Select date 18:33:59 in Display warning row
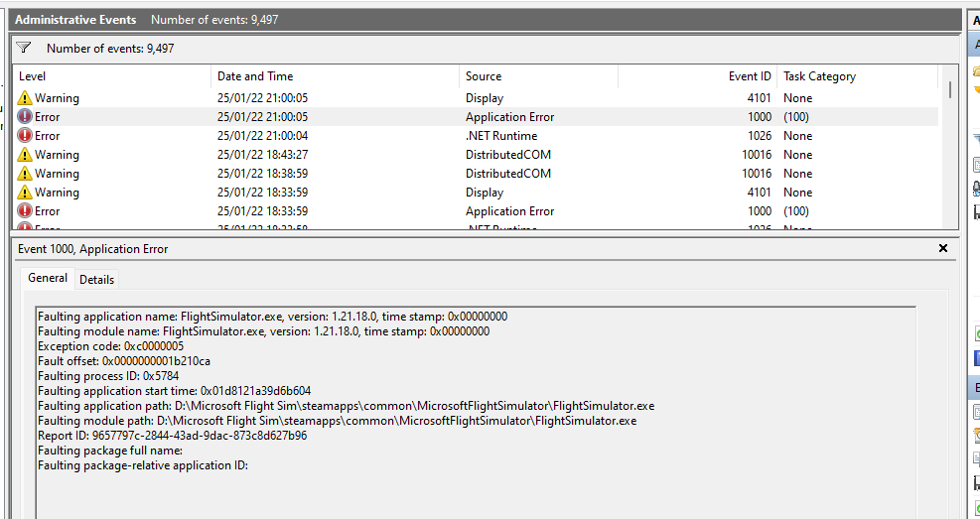980x519 pixels. (x=262, y=192)
